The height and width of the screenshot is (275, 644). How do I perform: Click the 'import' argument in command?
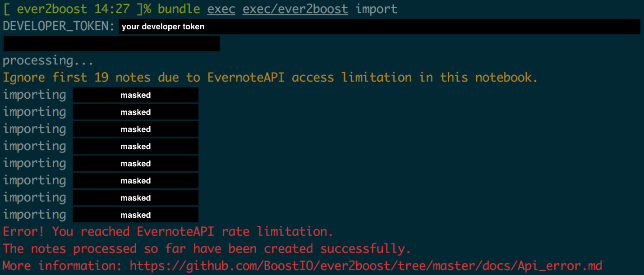point(376,9)
